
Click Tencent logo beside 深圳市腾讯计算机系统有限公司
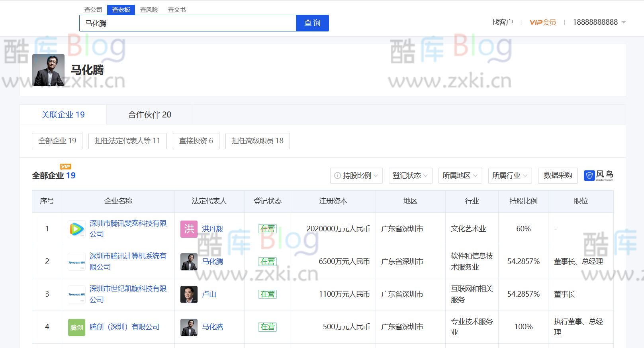click(76, 262)
